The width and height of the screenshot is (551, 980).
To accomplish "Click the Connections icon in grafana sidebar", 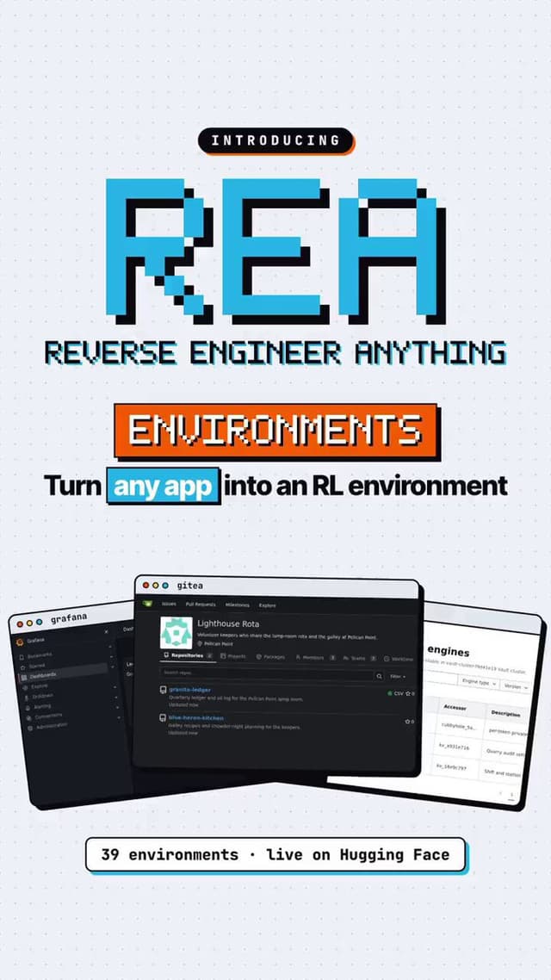I will tap(28, 718).
